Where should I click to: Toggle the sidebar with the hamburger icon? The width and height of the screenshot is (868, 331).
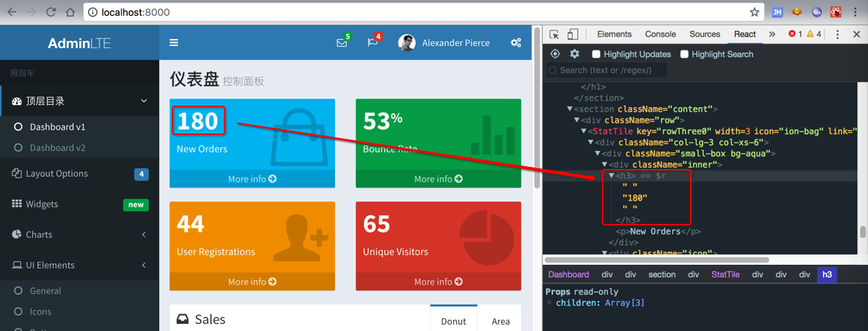tap(174, 42)
